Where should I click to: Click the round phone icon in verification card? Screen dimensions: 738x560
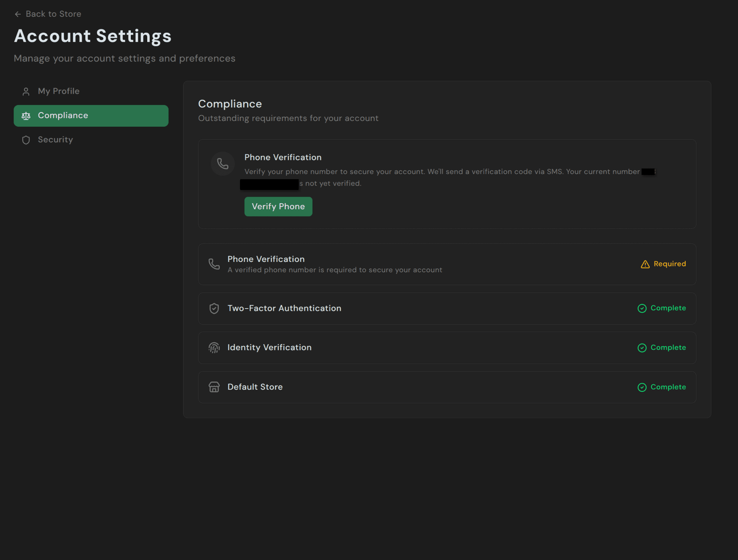223,163
